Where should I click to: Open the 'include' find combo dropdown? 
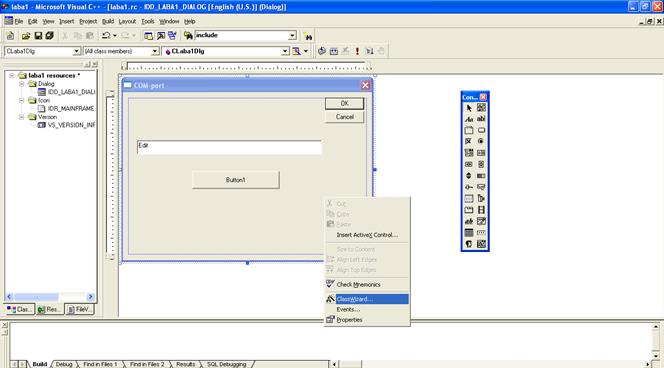(292, 36)
